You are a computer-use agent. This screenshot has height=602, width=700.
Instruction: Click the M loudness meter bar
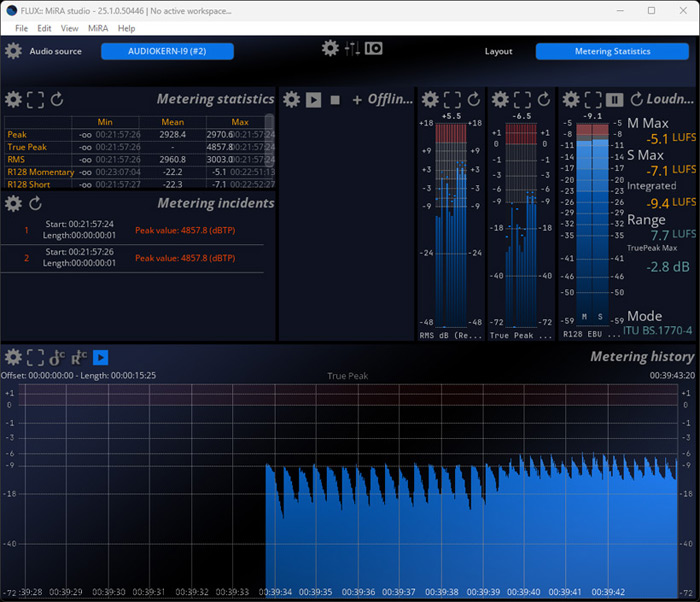[x=584, y=223]
